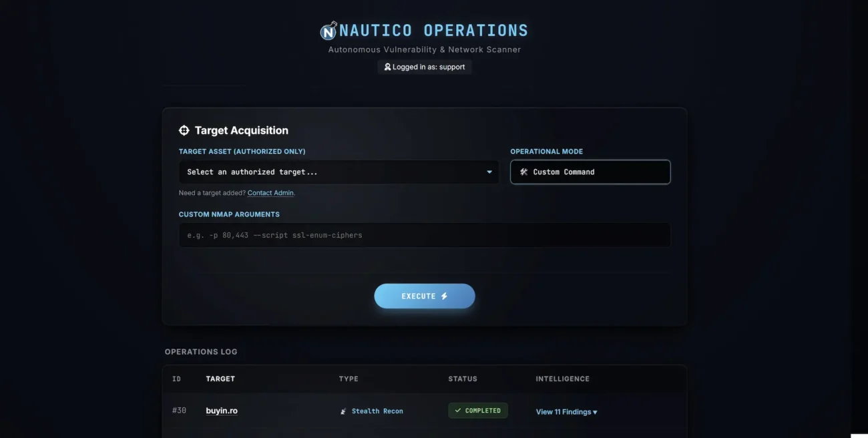Expand View 11 Findings for buyin.ro
868x438 pixels.
566,411
